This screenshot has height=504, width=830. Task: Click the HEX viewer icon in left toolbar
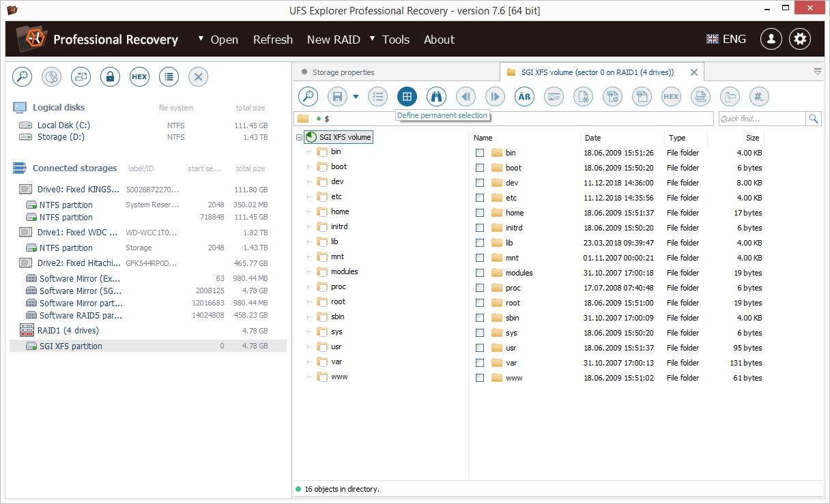(x=139, y=77)
